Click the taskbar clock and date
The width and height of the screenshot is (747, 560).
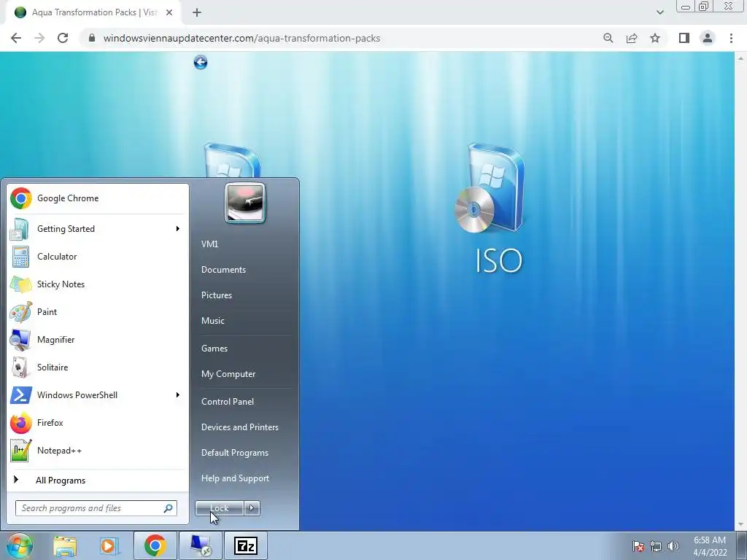(x=710, y=546)
